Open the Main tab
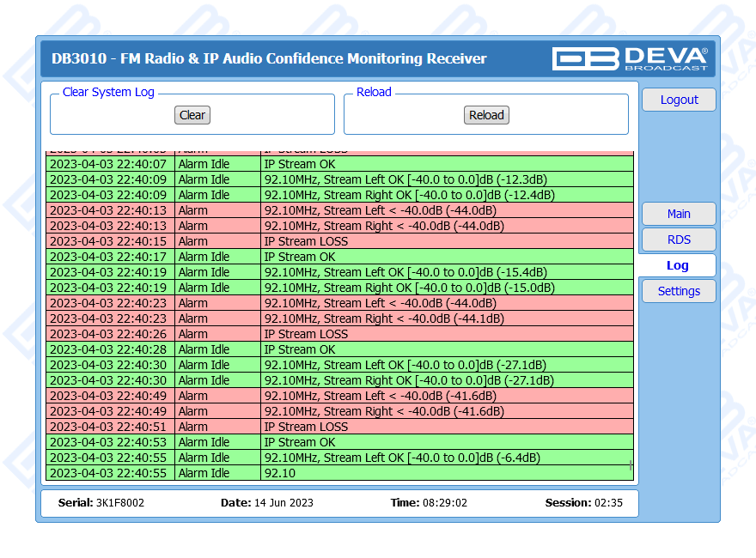 [679, 214]
